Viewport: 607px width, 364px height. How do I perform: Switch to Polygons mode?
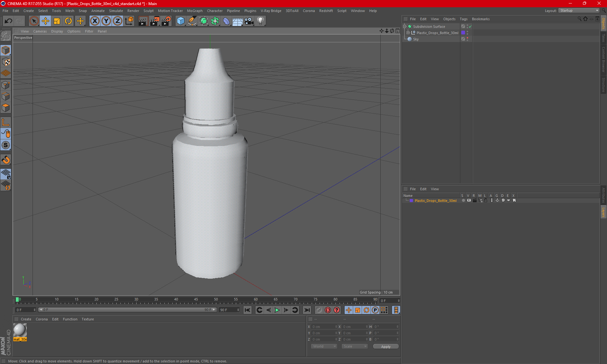coord(6,108)
